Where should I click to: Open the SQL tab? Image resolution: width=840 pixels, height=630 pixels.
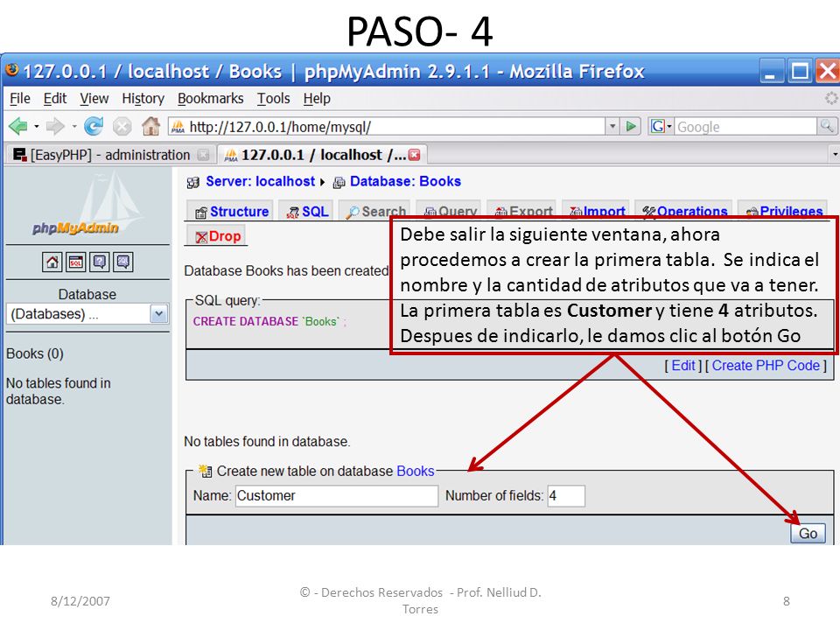[307, 212]
